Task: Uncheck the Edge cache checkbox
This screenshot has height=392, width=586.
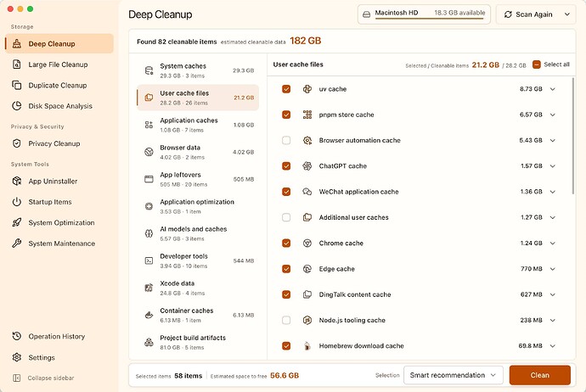Action: pos(286,269)
